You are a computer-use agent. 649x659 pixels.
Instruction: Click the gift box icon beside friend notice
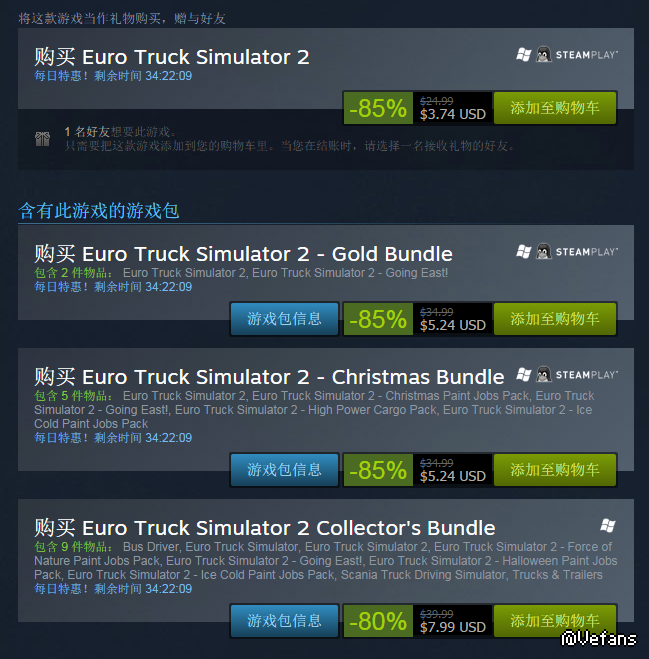42,139
